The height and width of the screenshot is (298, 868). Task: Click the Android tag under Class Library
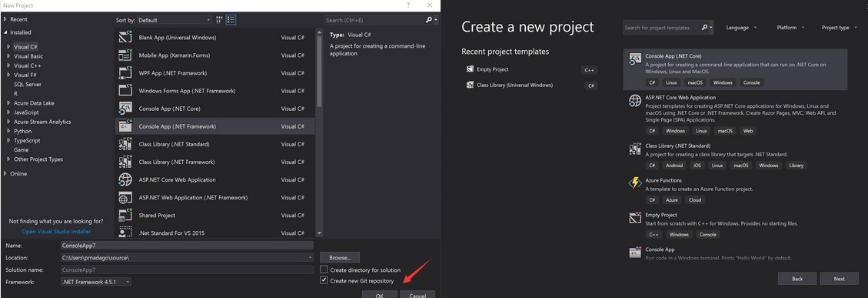674,166
